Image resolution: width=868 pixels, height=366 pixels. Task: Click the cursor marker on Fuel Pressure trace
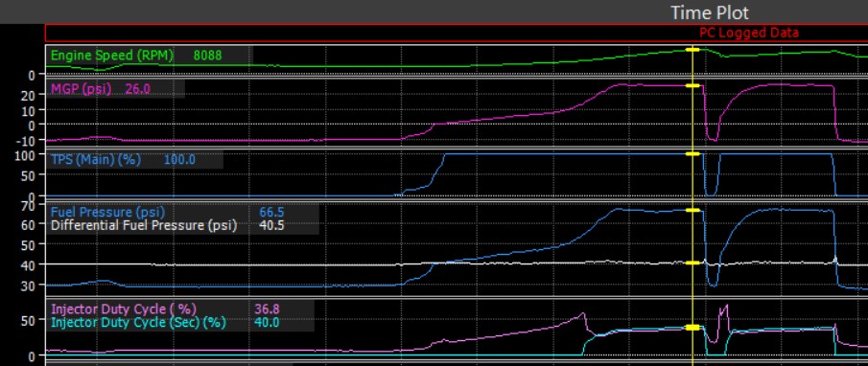(x=692, y=210)
